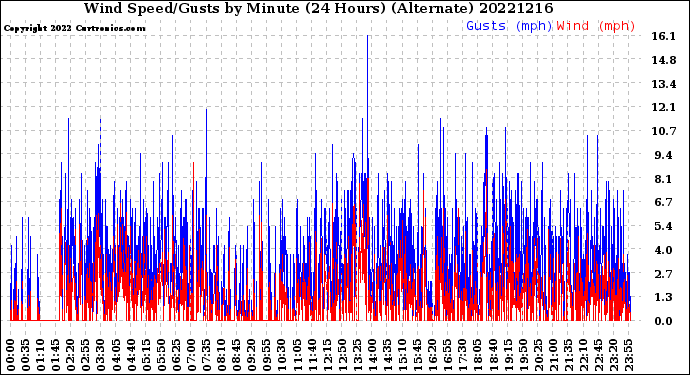Click the x-axis time label 11:05
This screenshot has height=375, width=690.
pos(297,355)
